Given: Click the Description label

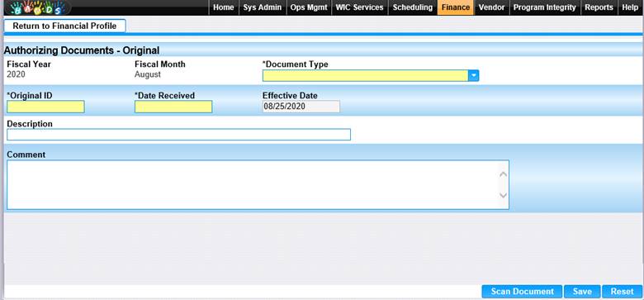Looking at the screenshot, I should tap(30, 124).
